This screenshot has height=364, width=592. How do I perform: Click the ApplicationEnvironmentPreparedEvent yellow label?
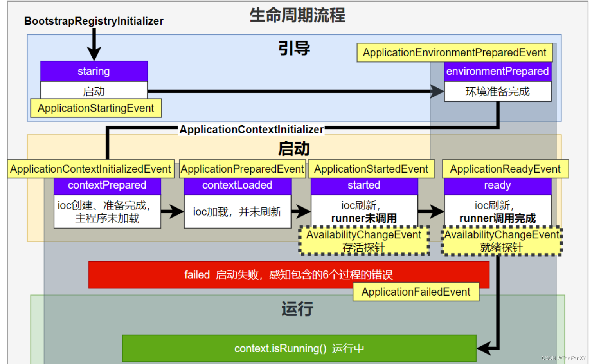[x=455, y=52]
